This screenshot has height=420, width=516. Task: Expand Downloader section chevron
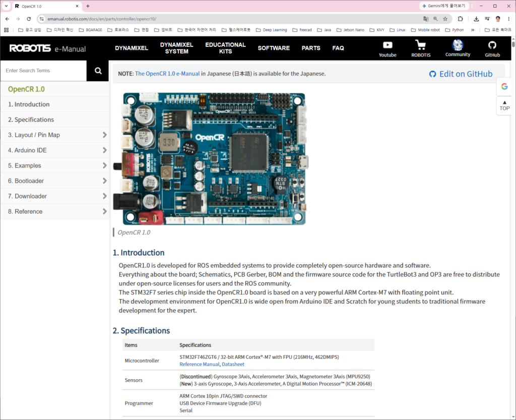105,196
